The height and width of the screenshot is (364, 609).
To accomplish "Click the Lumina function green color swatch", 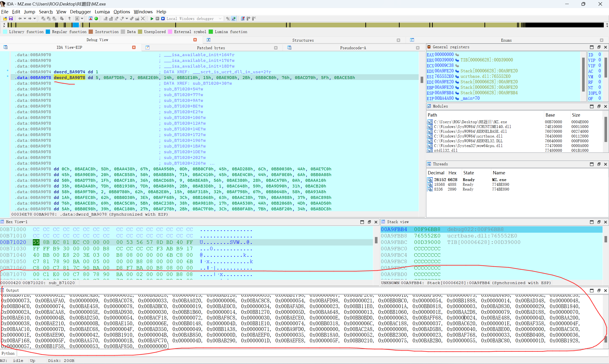I will tap(211, 32).
